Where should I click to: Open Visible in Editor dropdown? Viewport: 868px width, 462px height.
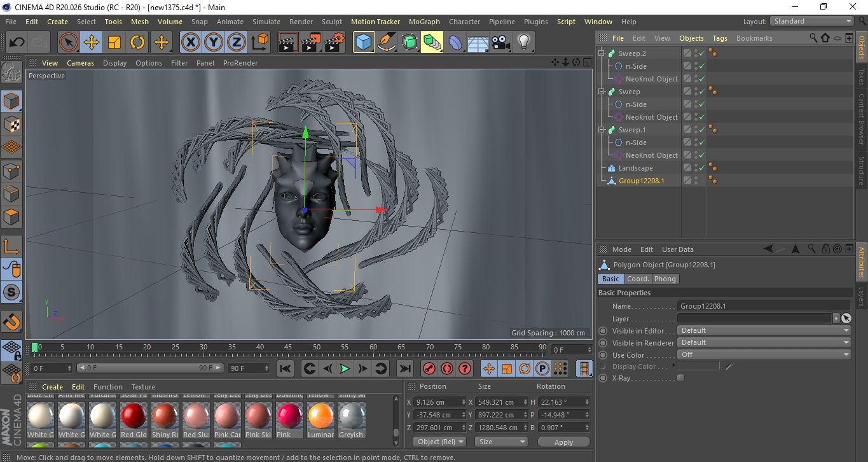pos(764,330)
